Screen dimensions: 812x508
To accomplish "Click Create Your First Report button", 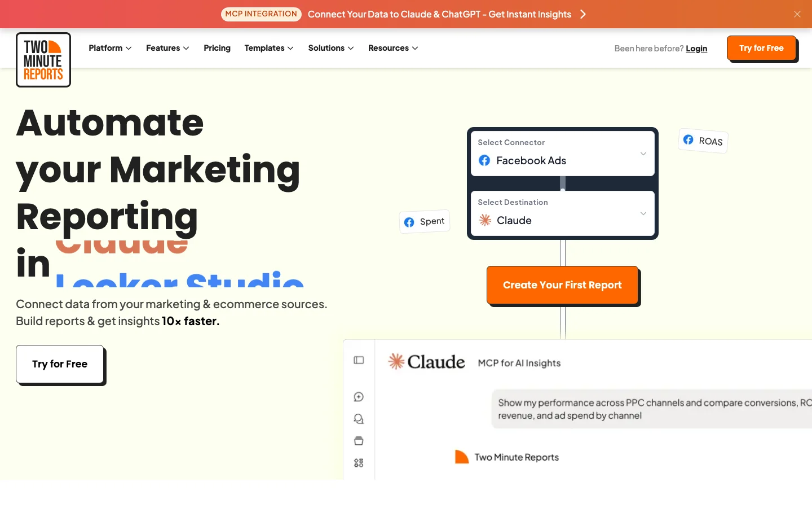I will click(x=562, y=285).
